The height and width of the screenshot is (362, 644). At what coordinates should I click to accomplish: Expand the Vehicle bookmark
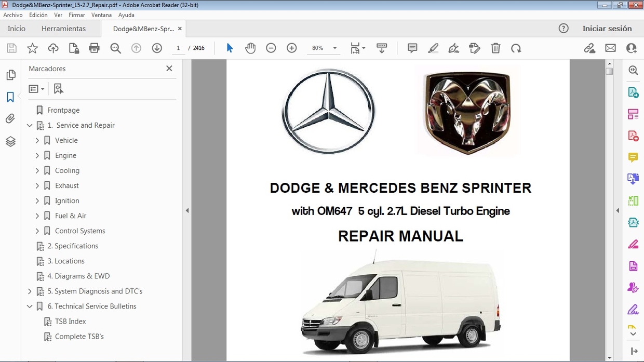37,140
